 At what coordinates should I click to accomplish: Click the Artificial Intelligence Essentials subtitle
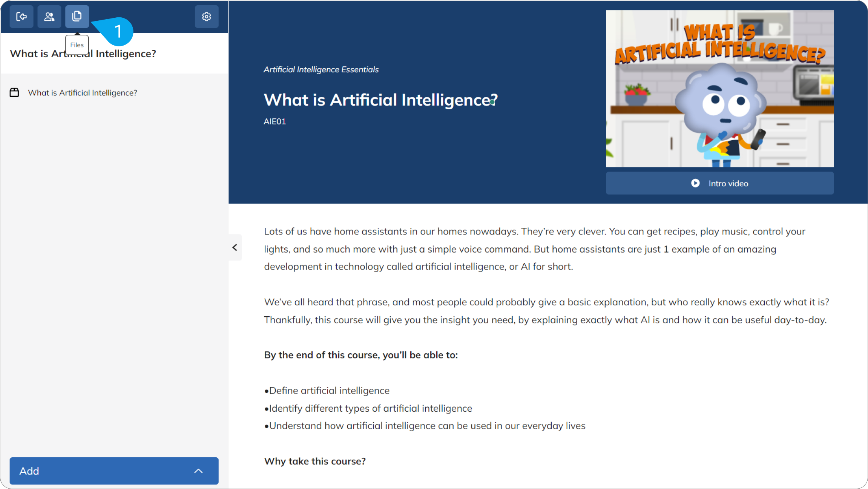(x=321, y=69)
